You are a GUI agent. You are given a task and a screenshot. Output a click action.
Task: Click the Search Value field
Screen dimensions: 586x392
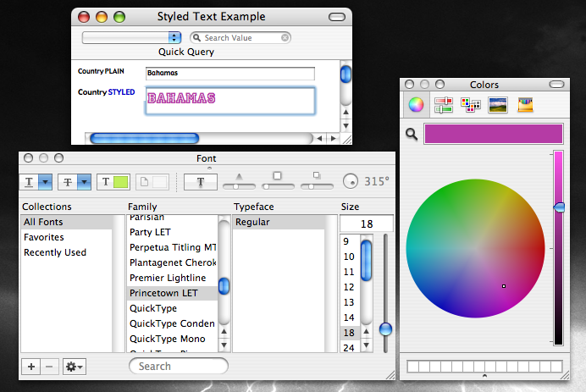[x=240, y=37]
